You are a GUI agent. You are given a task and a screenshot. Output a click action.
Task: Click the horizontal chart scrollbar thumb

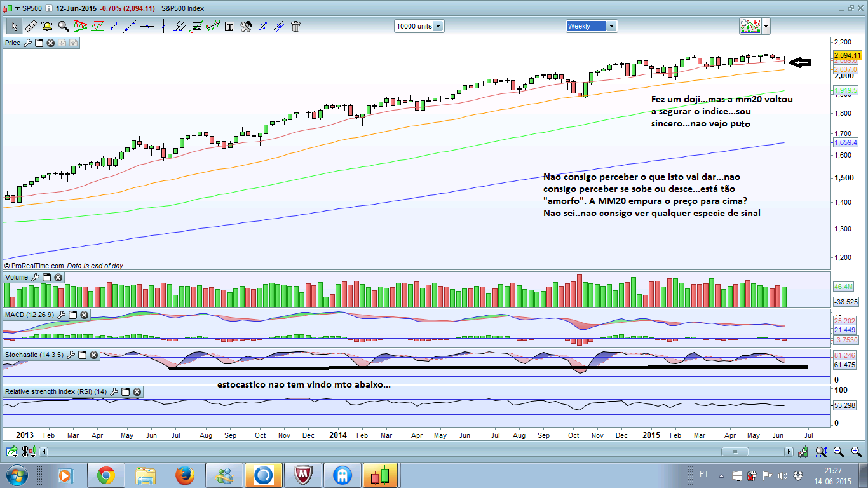coord(735,452)
